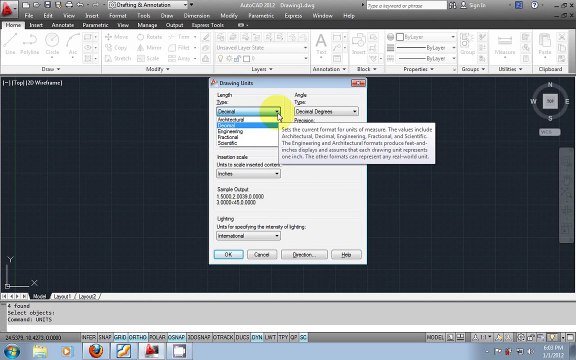Click the keyword search input field
The height and width of the screenshot is (360, 576).
(406, 6)
